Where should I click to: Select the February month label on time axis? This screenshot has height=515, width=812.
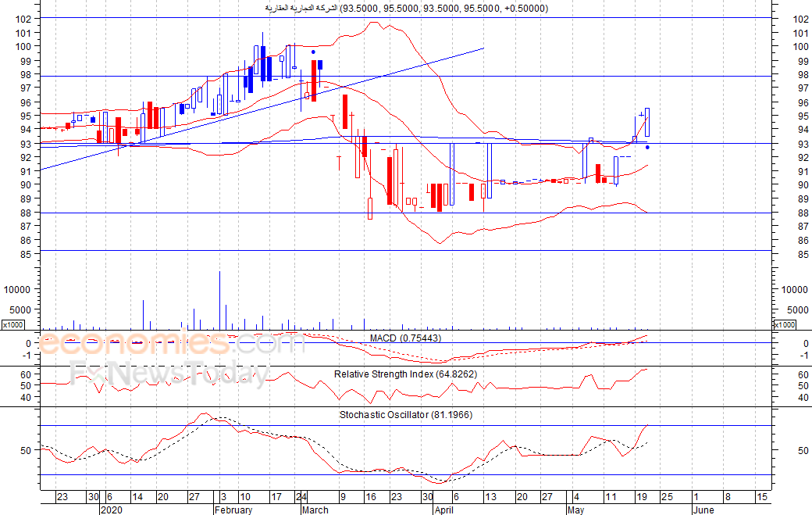point(233,510)
